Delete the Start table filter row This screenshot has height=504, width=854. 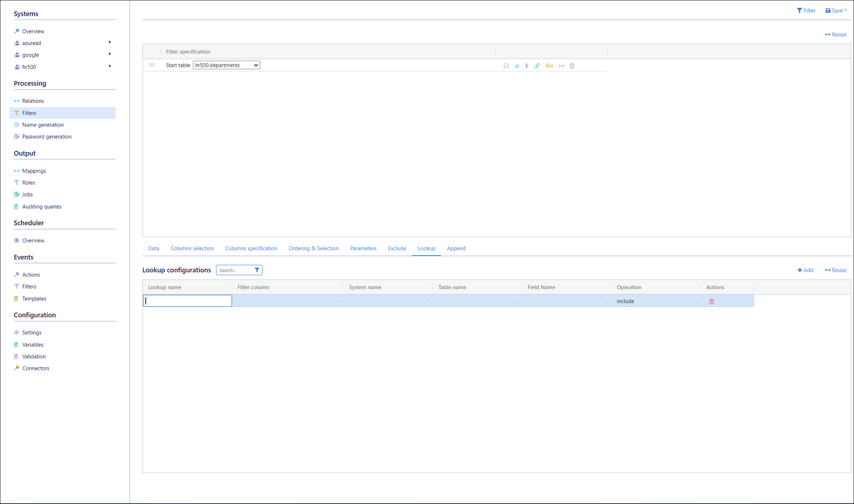click(572, 66)
